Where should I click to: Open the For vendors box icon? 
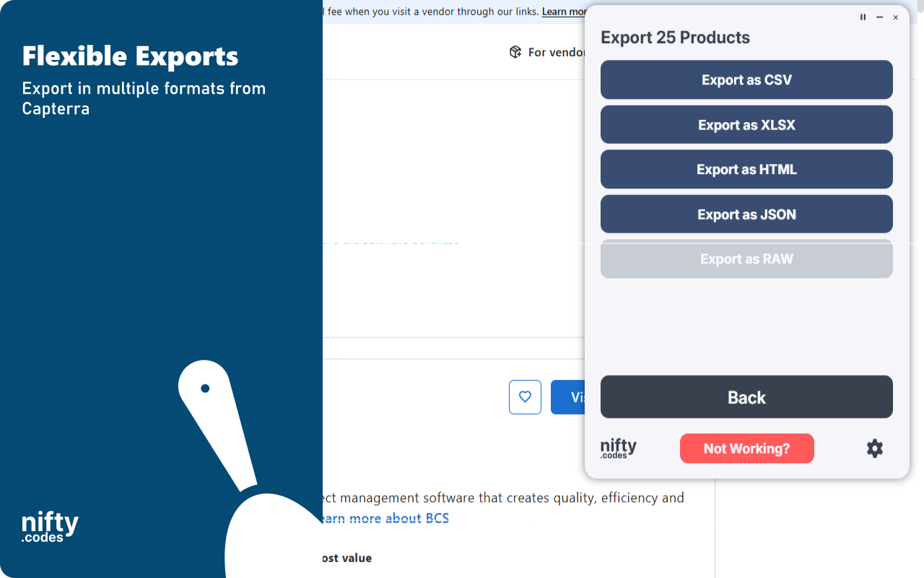515,52
